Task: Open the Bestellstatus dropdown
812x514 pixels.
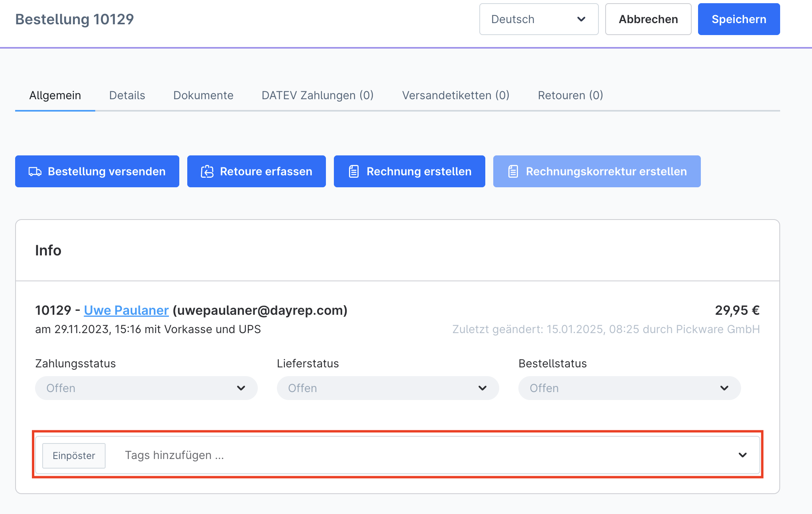Action: (629, 388)
